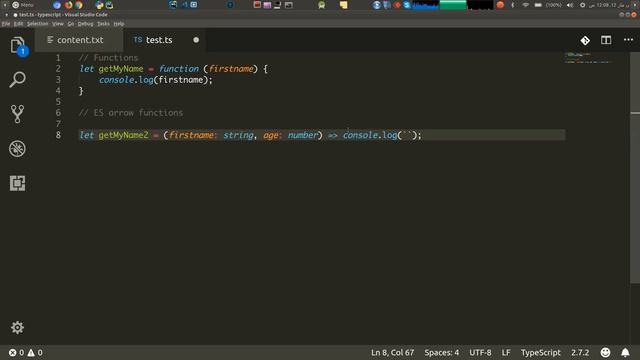The width and height of the screenshot is (640, 360).
Task: Click the clock in the top panel
Action: (609, 5)
